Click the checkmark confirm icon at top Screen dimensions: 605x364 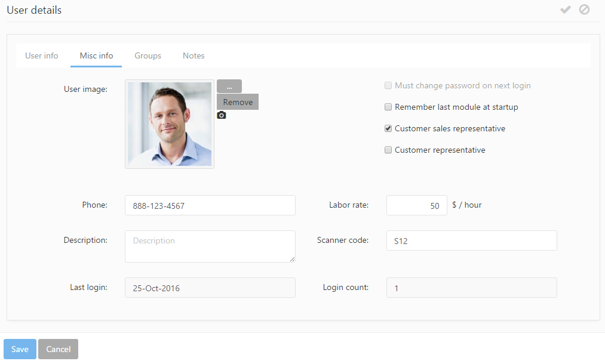565,10
